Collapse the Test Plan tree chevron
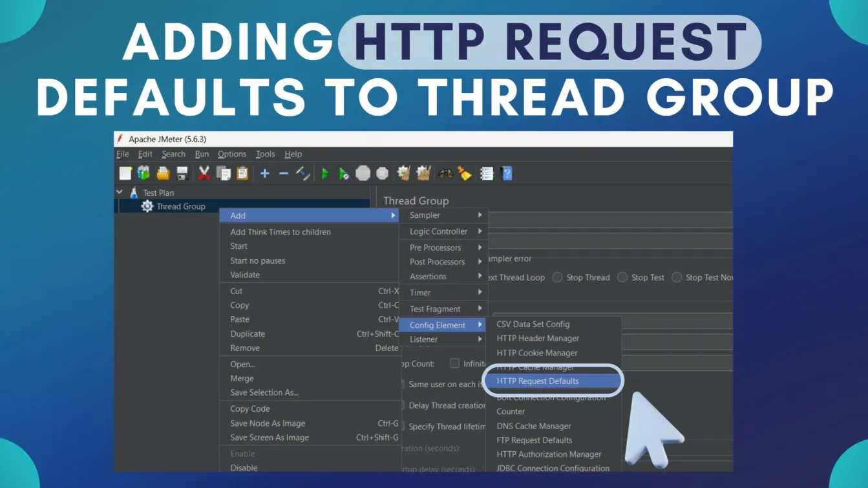868x488 pixels. tap(120, 192)
